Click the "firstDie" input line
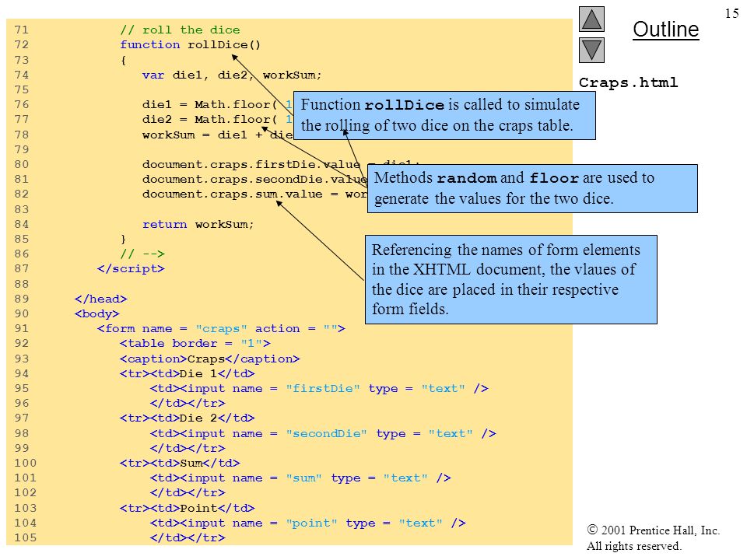This screenshot has height=560, width=747. pyautogui.click(x=319, y=389)
